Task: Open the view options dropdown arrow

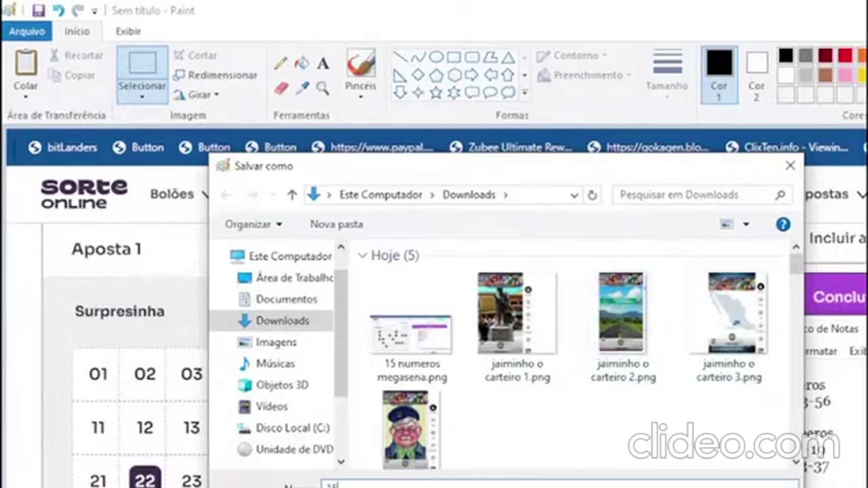Action: point(746,224)
